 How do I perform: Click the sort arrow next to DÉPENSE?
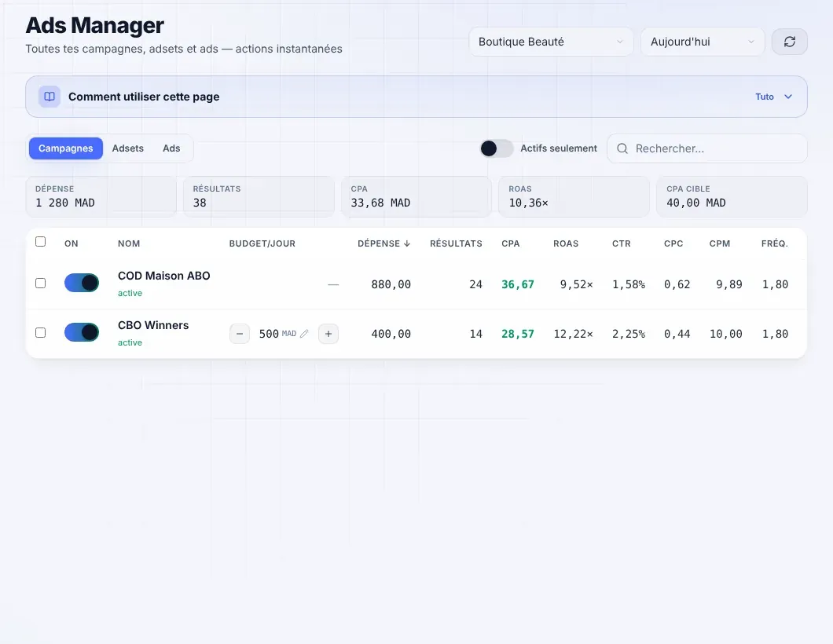pyautogui.click(x=407, y=243)
